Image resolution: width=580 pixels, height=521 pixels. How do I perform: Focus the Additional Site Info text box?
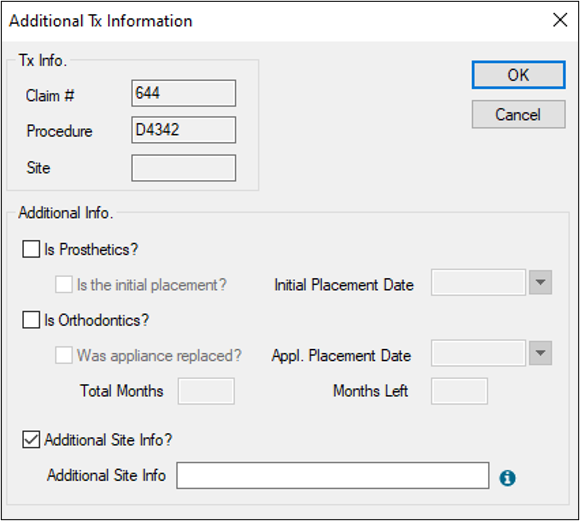[333, 475]
